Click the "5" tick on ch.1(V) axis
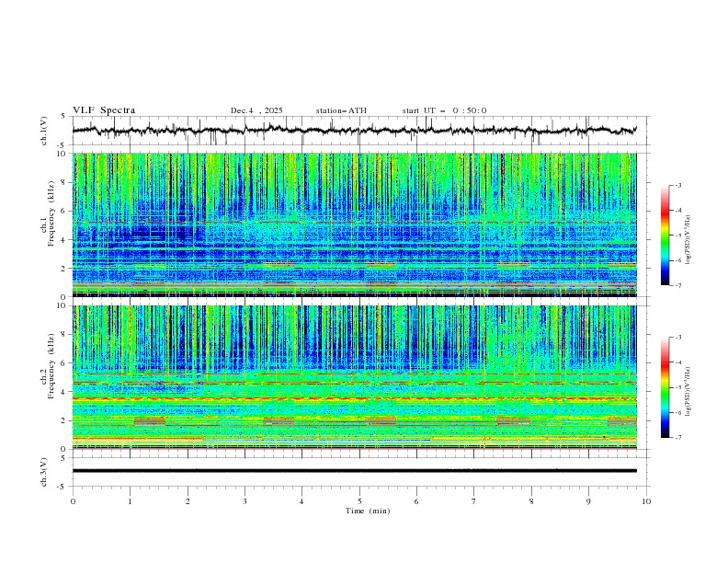The height and width of the screenshot is (563, 728). click(x=63, y=117)
